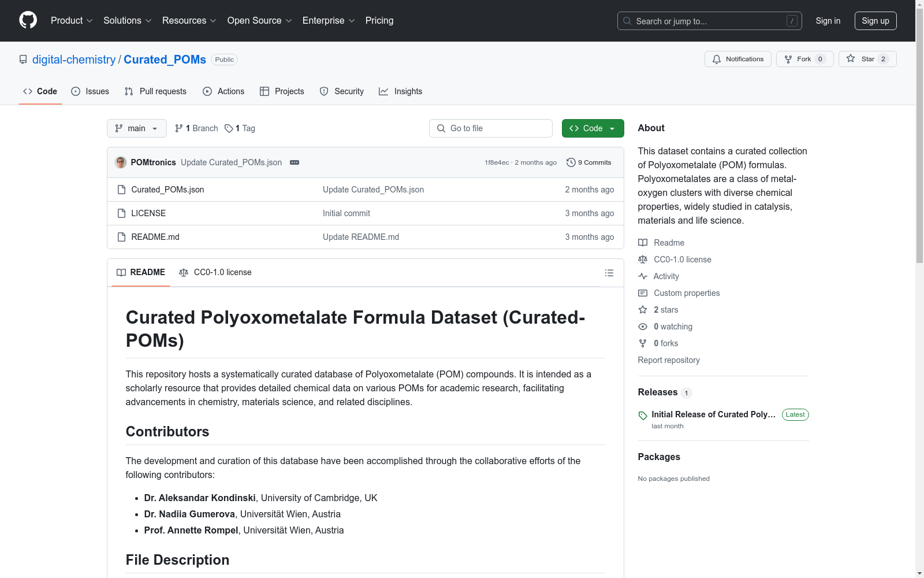Image resolution: width=924 pixels, height=578 pixels.
Task: Click the eye icon beside 0 watching
Action: point(643,327)
